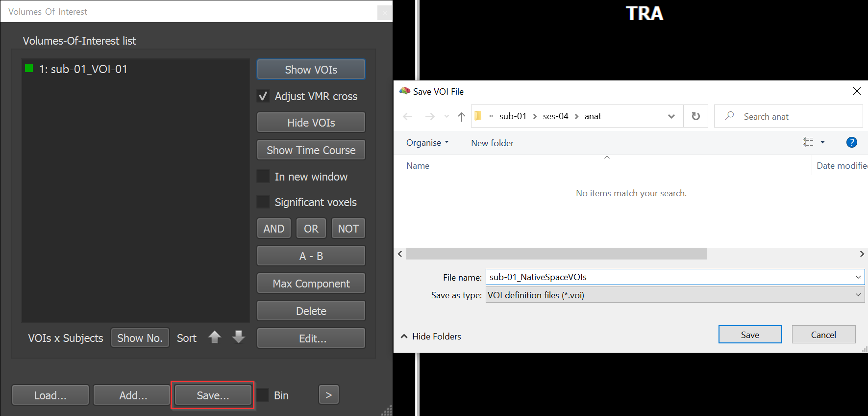Click the NOT operation button
868x416 pixels.
pos(348,229)
